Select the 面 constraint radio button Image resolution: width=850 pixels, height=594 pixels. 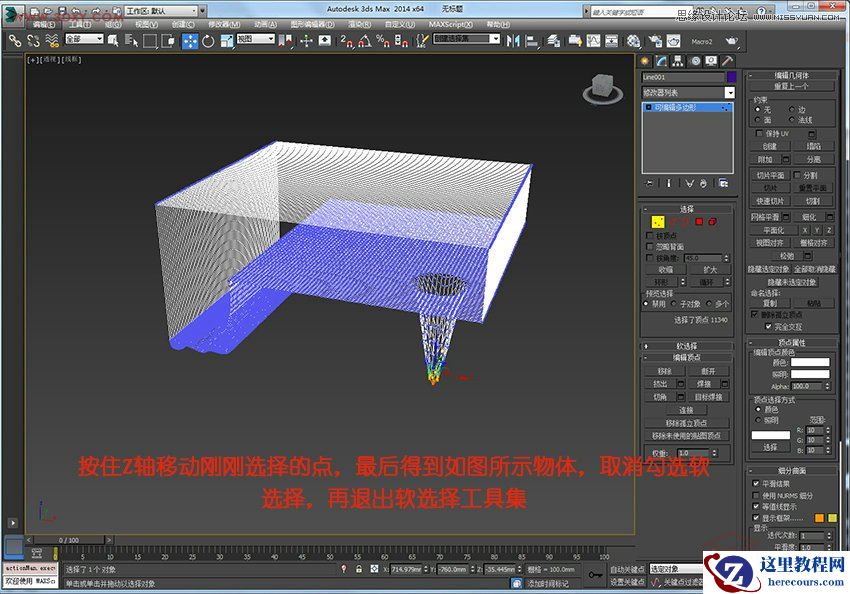tap(758, 120)
